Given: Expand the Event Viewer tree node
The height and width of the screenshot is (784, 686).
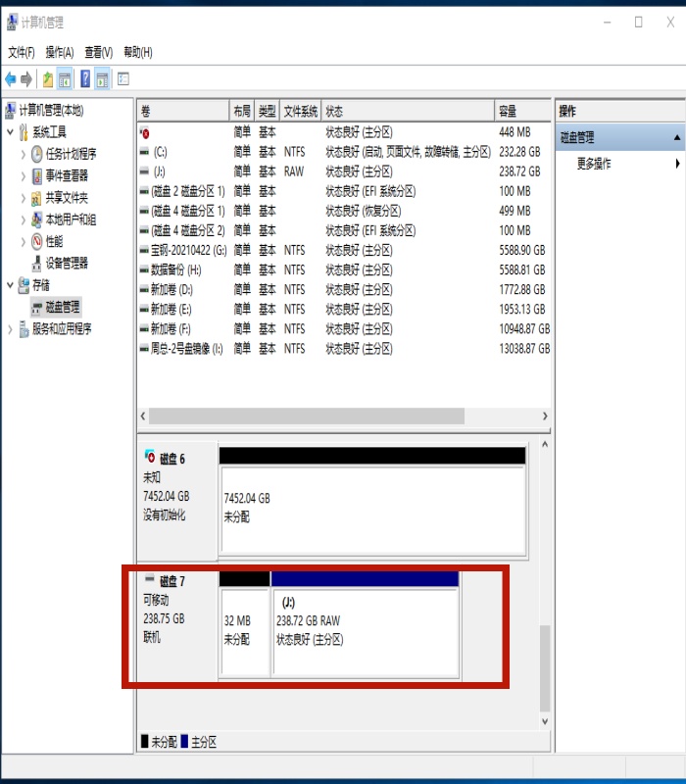Looking at the screenshot, I should tap(23, 176).
